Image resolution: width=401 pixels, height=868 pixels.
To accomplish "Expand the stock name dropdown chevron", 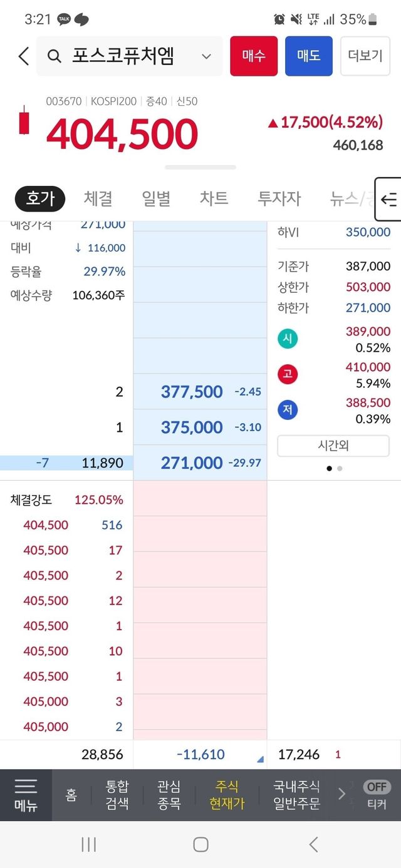I will pyautogui.click(x=206, y=56).
